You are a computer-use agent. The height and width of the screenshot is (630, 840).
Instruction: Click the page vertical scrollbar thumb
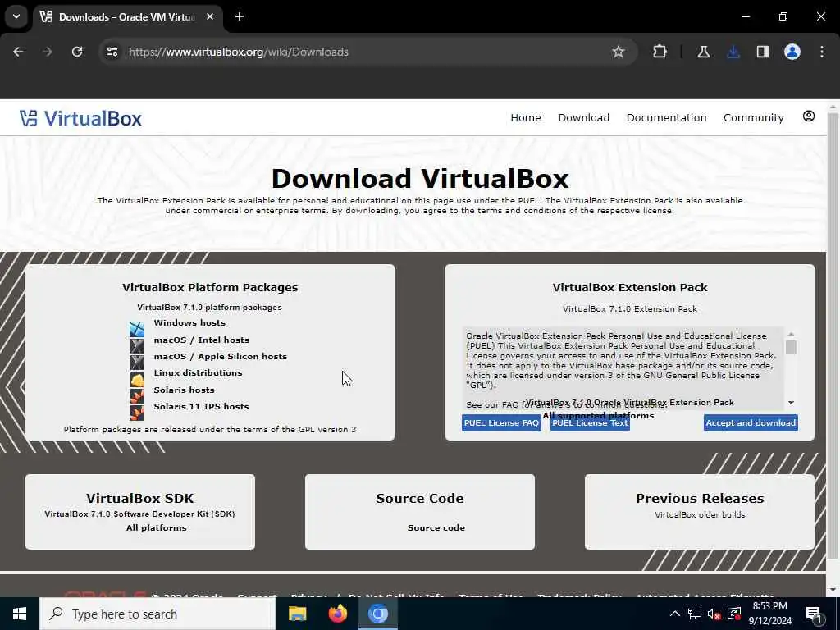click(833, 336)
